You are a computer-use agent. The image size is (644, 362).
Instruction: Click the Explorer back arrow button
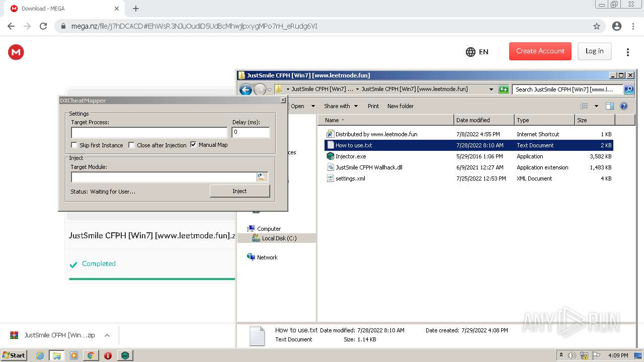tap(246, 89)
